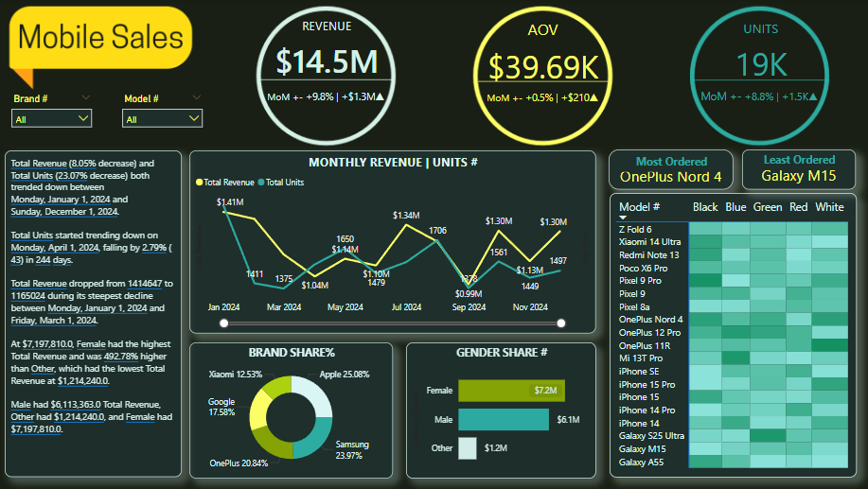Select the Galaxy M15 matrix row
This screenshot has height=489, width=868.
tap(733, 448)
